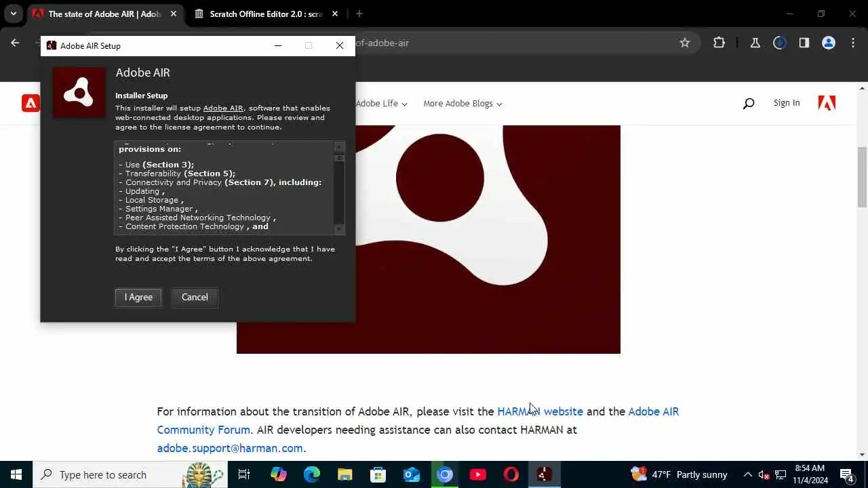The width and height of the screenshot is (868, 488).
Task: Click the Adobe logo at the page's right
Action: point(827,103)
